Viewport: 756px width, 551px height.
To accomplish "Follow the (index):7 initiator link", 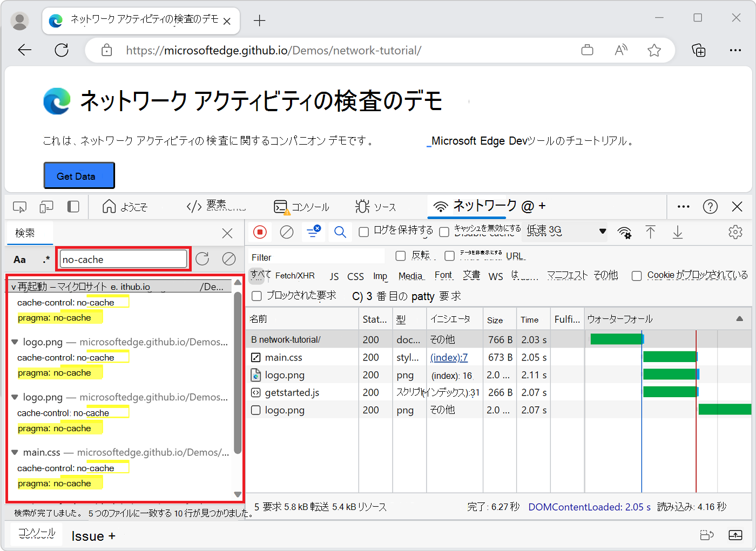I will click(449, 357).
